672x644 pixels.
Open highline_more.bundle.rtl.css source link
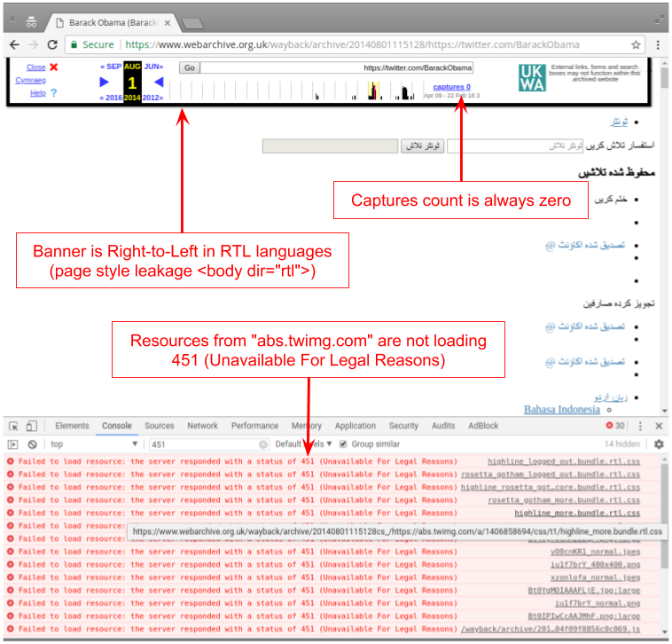point(577,514)
